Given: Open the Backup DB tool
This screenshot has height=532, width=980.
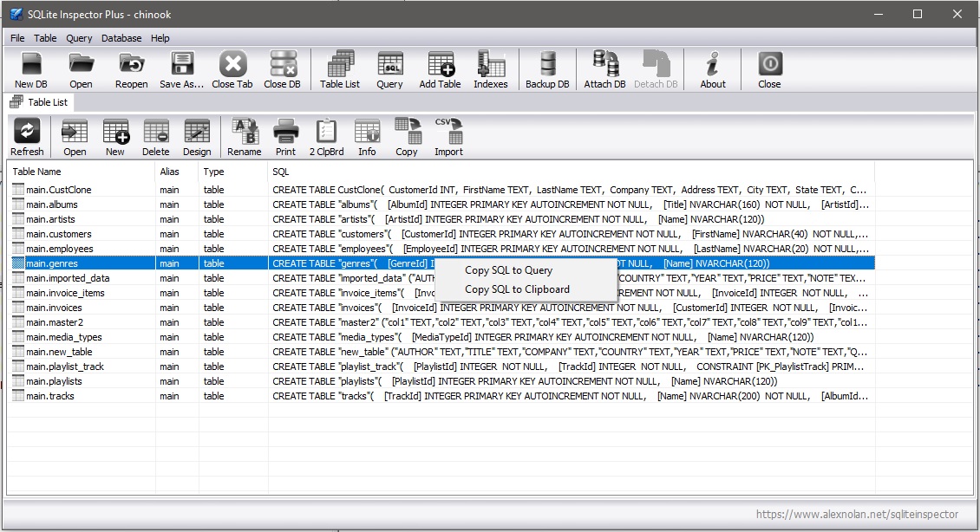Looking at the screenshot, I should coord(547,69).
